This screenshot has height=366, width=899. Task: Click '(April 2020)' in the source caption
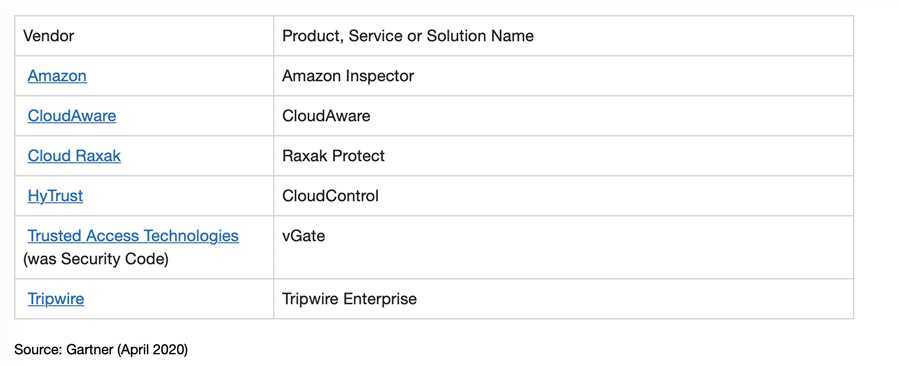[x=153, y=349]
